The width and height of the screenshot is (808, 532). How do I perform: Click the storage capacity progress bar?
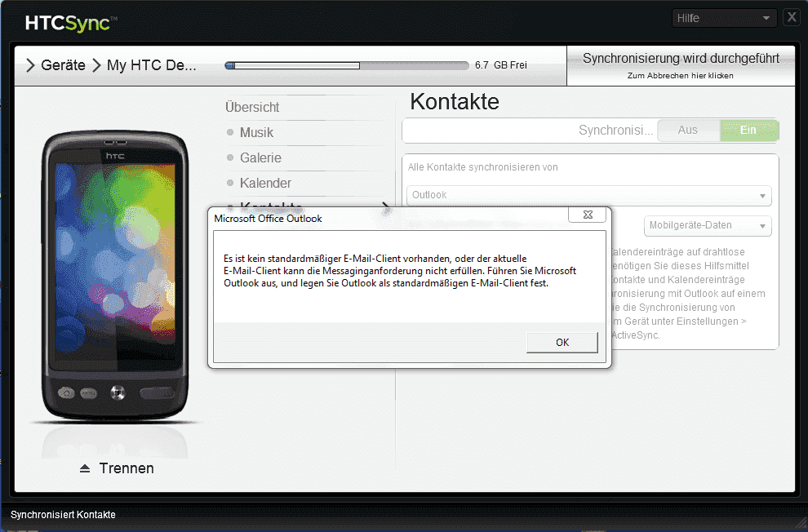tap(346, 65)
